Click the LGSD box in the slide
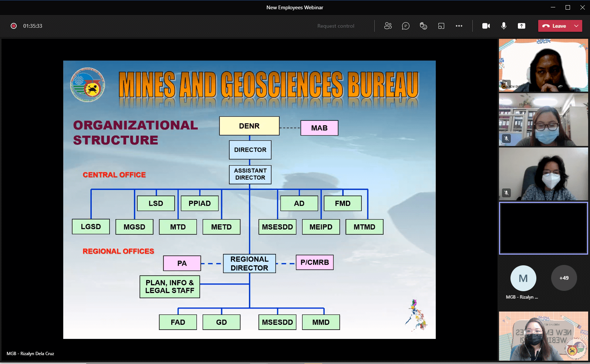This screenshot has width=590, height=364. coord(91,227)
